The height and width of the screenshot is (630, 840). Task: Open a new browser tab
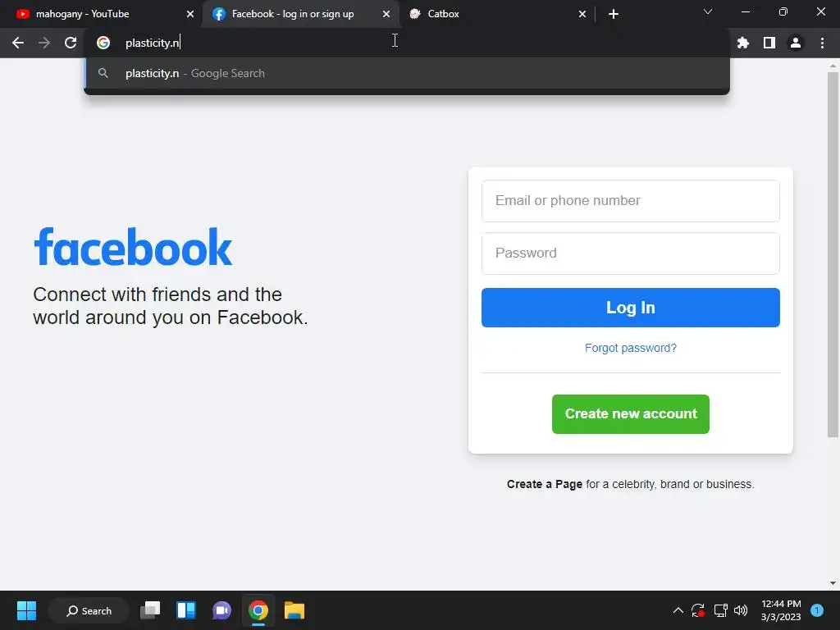pos(614,14)
